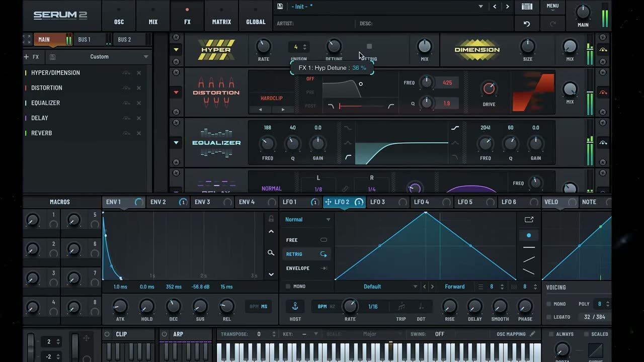Click the envelope zoom magnifier icon
The image size is (644, 362).
[x=271, y=253]
